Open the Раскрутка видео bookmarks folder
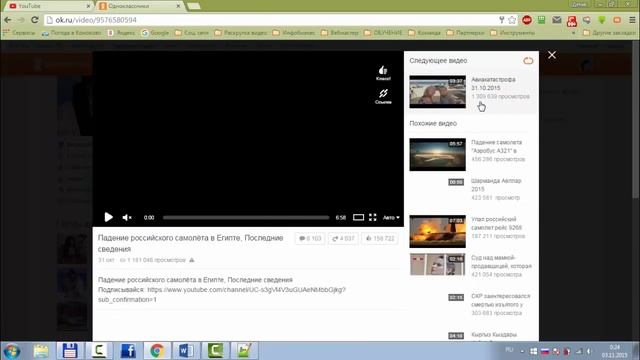640x360 pixels. 241,32
